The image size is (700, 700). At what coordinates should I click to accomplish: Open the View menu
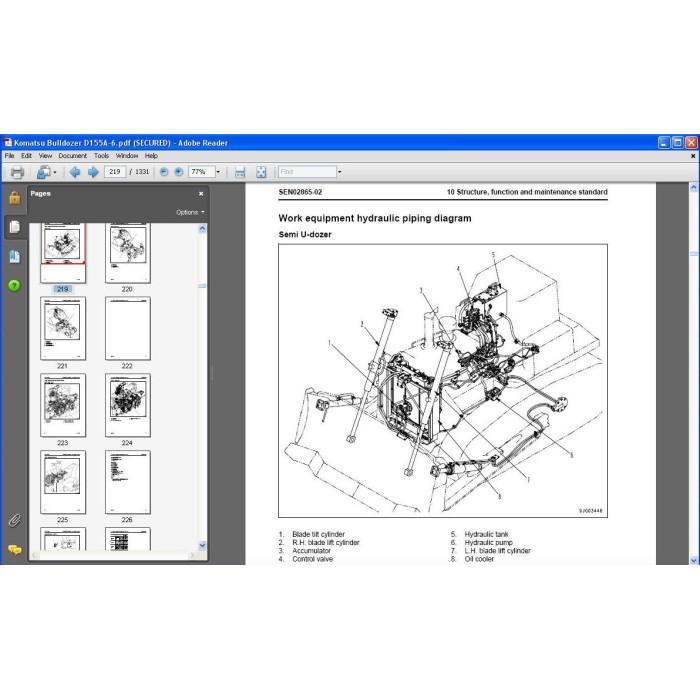tap(45, 156)
